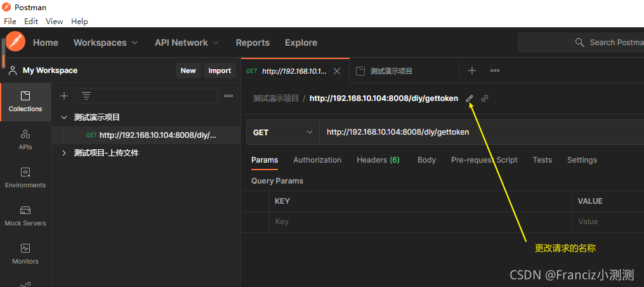Image resolution: width=644 pixels, height=287 pixels.
Task: Click the search magnifier icon
Action: click(x=579, y=43)
